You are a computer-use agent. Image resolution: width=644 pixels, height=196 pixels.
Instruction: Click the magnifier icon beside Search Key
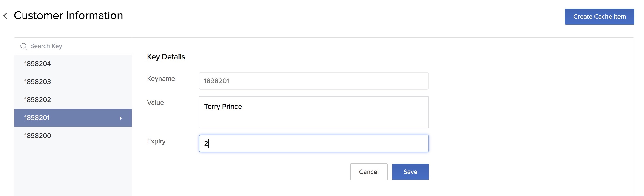click(24, 46)
